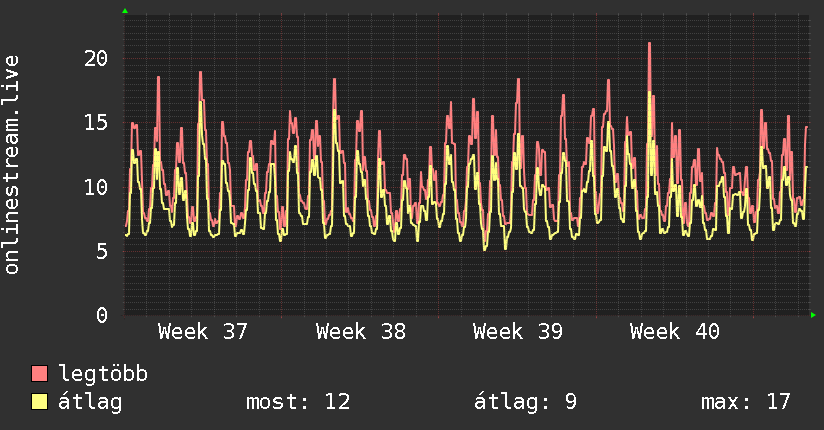Click the Week 39 axis label

tap(518, 332)
